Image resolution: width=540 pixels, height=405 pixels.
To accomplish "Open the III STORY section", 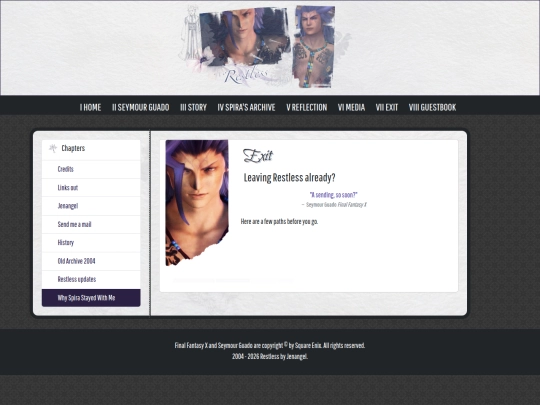I will [x=193, y=107].
